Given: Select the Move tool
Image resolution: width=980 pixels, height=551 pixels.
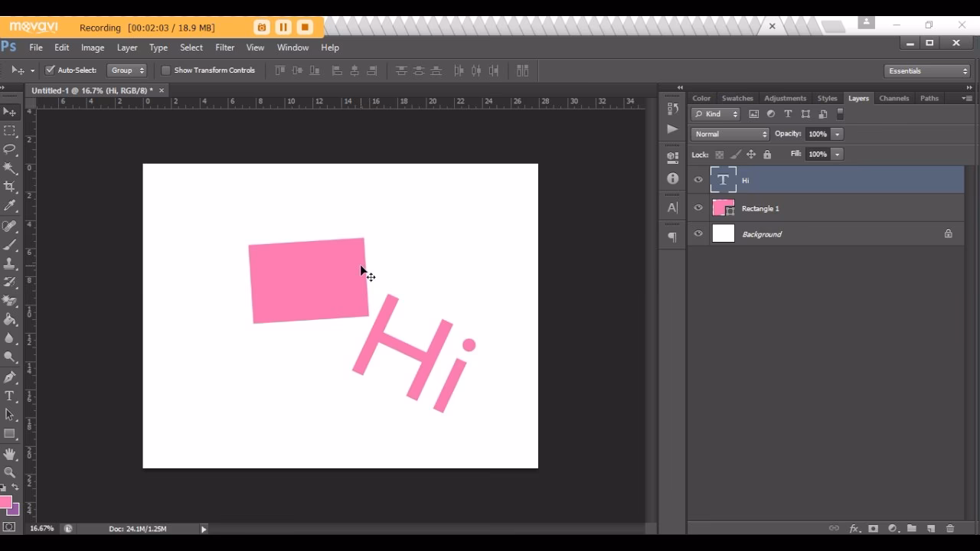Looking at the screenshot, I should tap(10, 112).
